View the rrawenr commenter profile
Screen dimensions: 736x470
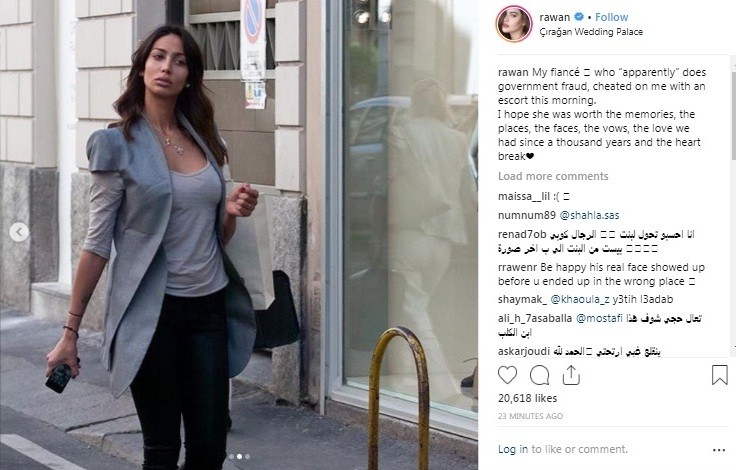click(x=518, y=268)
